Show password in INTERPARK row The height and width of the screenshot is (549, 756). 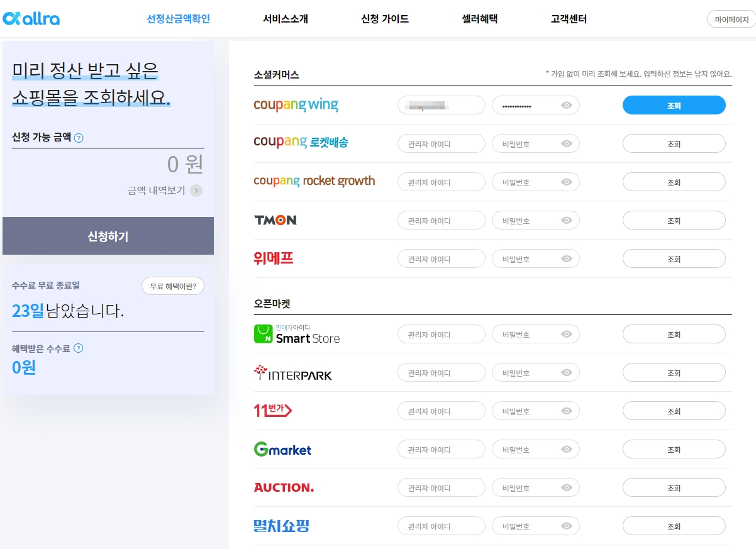(567, 373)
